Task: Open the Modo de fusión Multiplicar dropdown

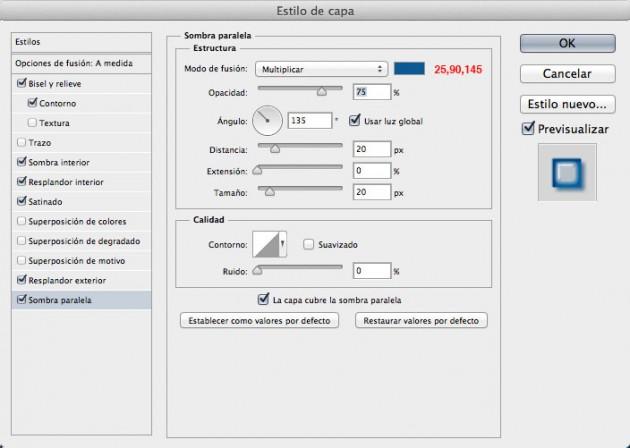Action: (x=321, y=69)
